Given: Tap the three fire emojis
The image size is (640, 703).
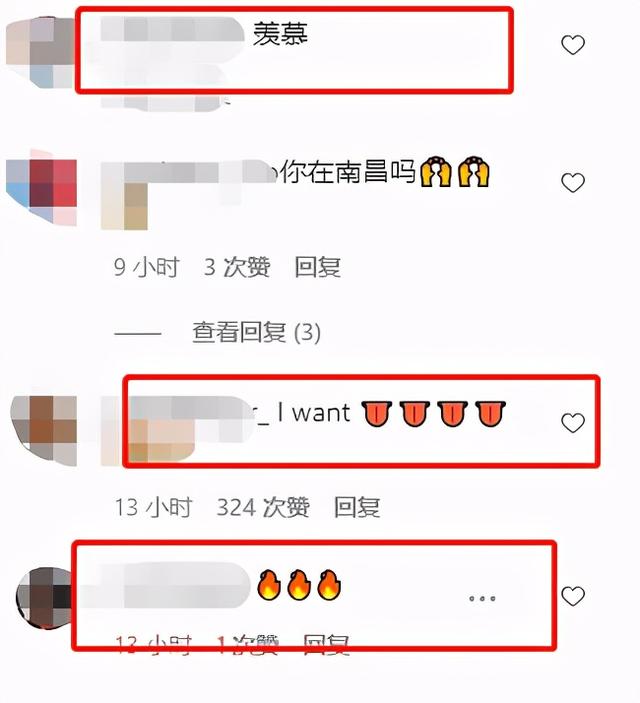Looking at the screenshot, I should [x=299, y=585].
